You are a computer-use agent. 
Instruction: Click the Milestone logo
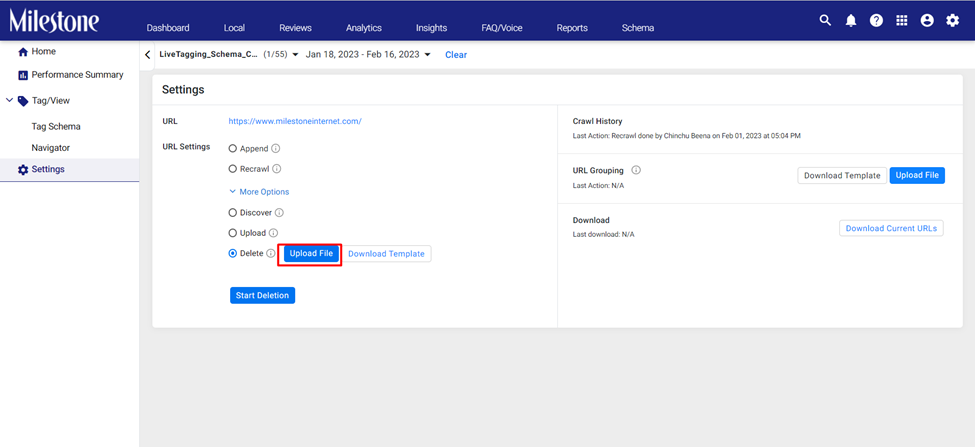53,21
